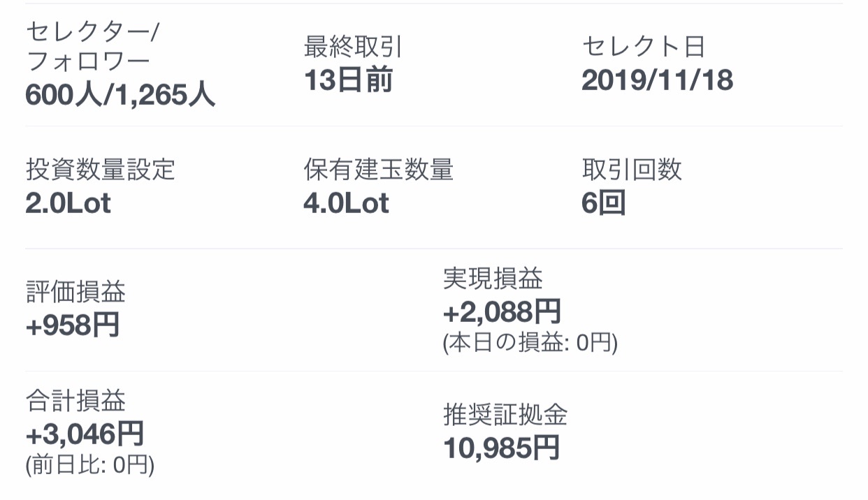The image size is (868, 500).
Task: Tap the 13日前 last trade value
Action: [348, 81]
